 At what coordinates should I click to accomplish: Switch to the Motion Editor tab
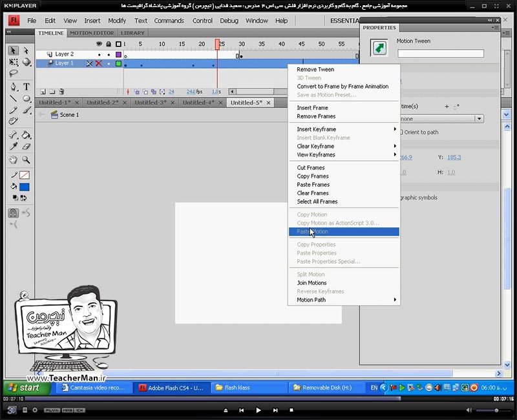[x=92, y=33]
